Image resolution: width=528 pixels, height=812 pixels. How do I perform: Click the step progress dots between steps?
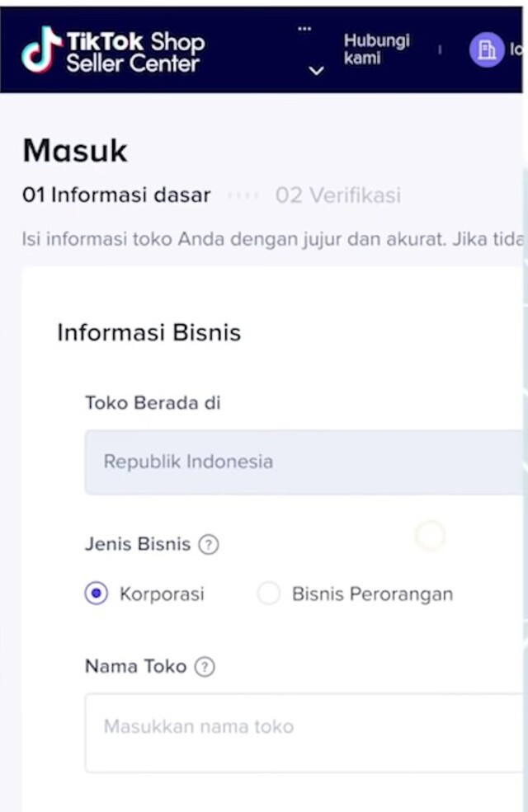click(x=243, y=195)
